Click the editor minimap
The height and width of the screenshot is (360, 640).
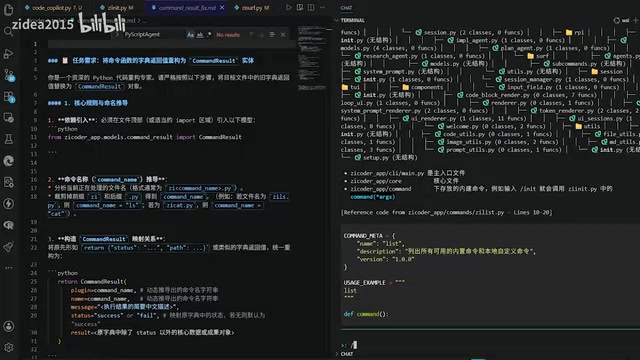(312, 57)
